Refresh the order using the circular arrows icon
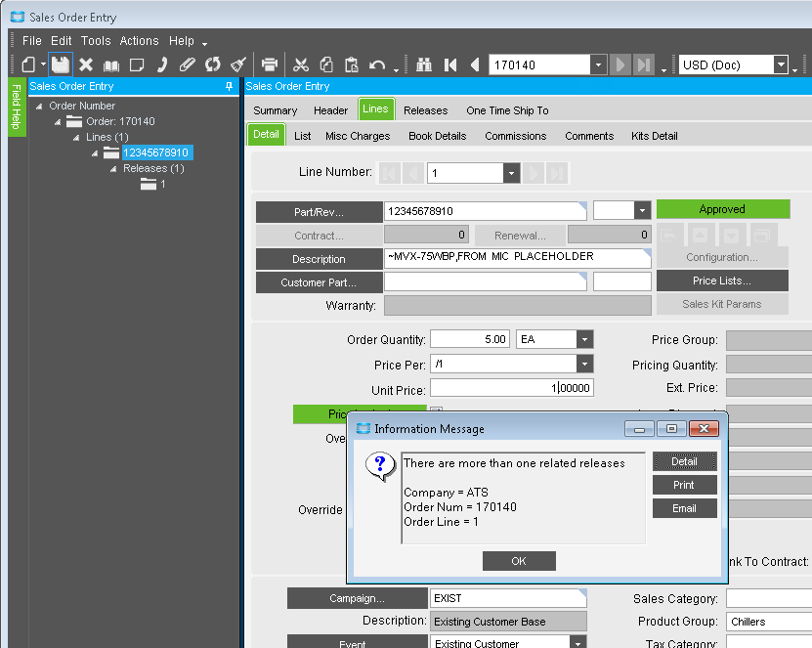 pyautogui.click(x=213, y=65)
